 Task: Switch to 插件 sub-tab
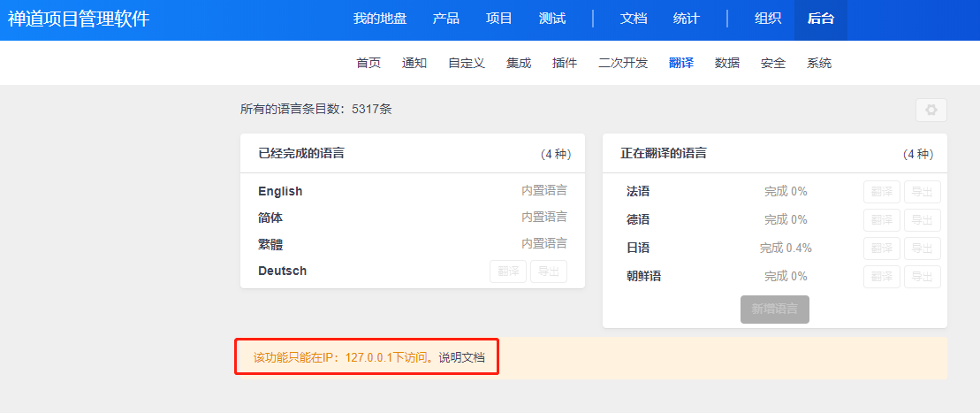[565, 63]
